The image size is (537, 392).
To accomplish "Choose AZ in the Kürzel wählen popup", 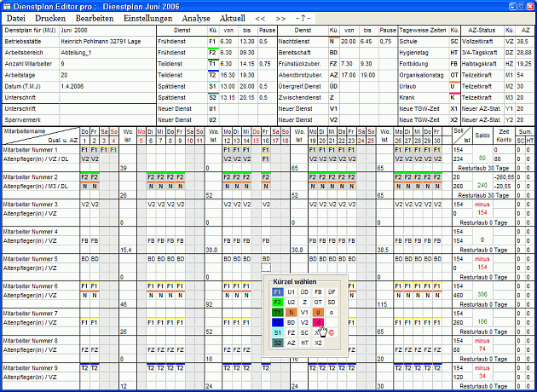I will click(292, 343).
